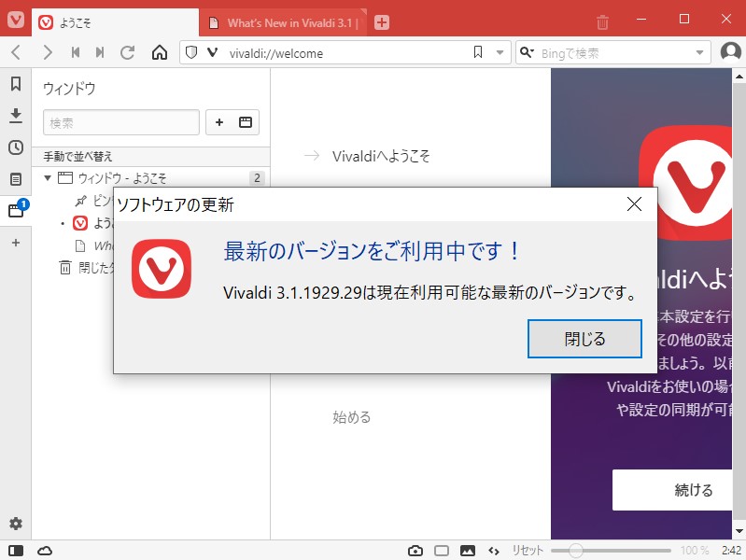The height and width of the screenshot is (560, 746).
Task: Open tab tiling options in status bar
Action: coord(442,551)
